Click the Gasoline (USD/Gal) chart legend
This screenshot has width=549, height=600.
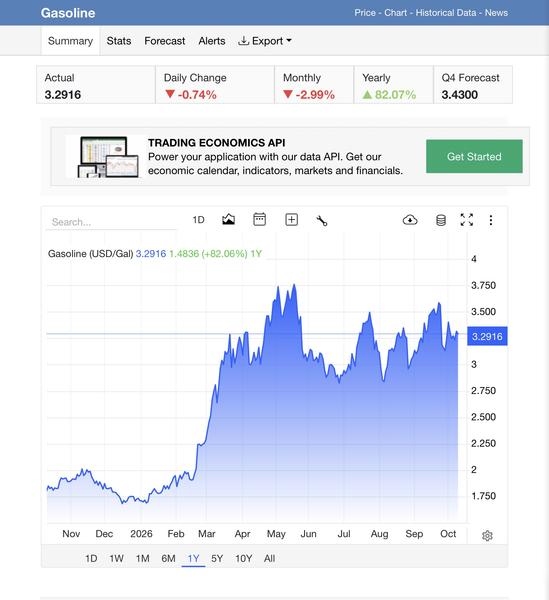[x=90, y=254]
